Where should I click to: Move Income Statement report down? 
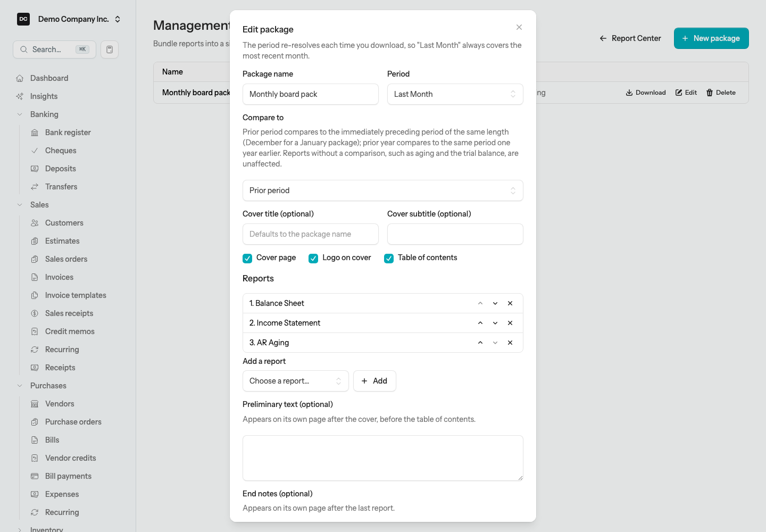point(495,323)
